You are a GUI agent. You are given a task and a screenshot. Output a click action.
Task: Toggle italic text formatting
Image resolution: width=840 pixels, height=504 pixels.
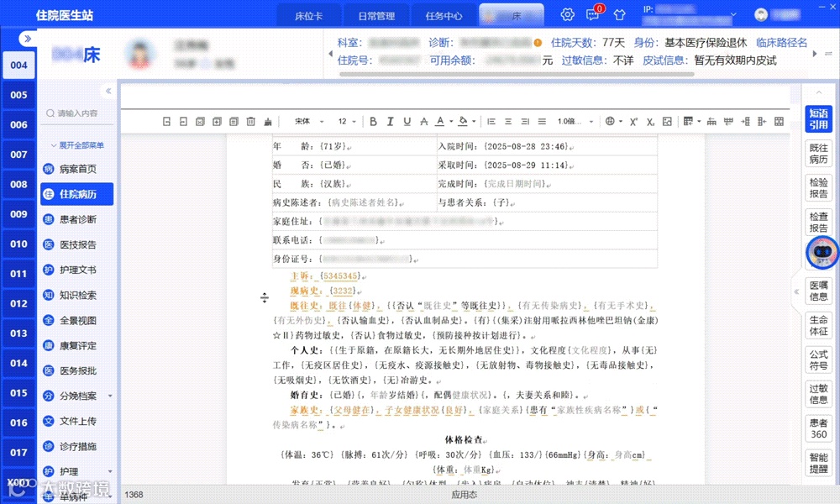[x=390, y=122]
